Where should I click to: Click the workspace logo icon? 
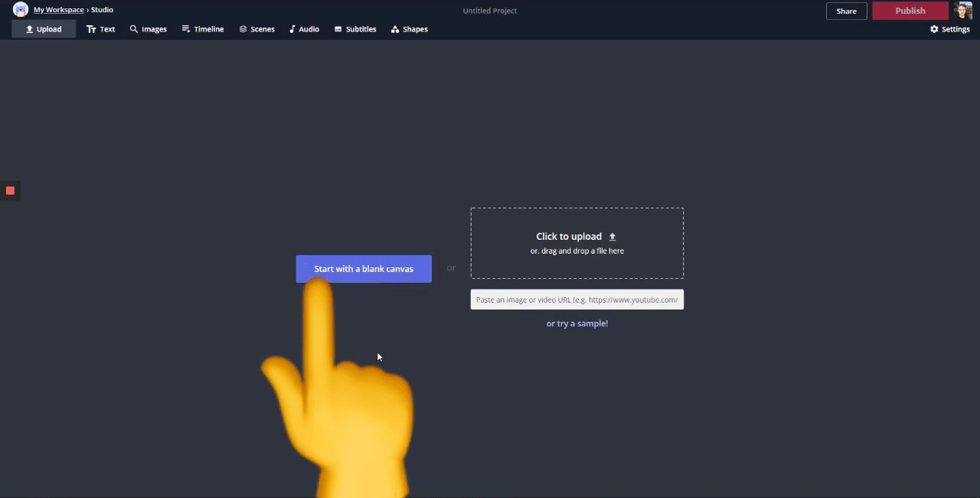pos(21,10)
